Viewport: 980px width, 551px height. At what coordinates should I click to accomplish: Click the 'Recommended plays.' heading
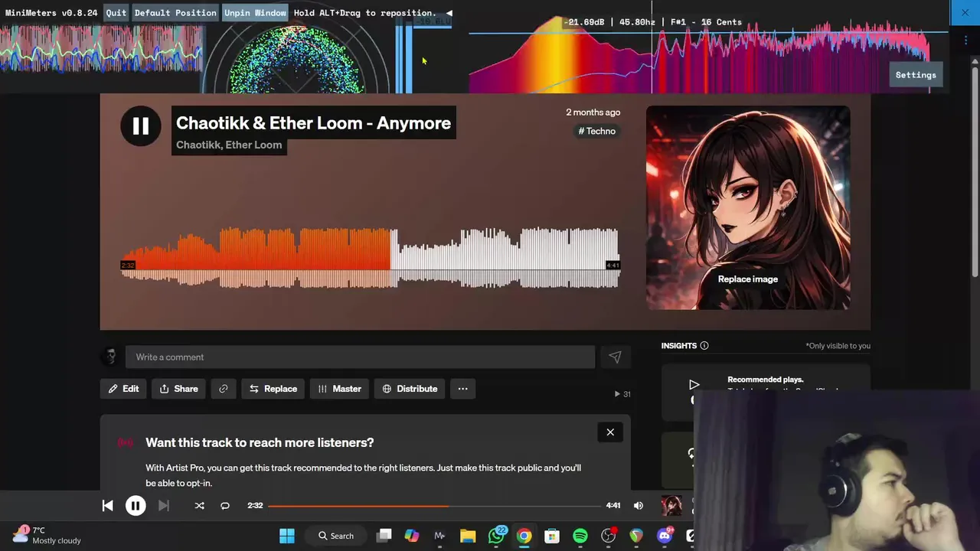coord(766,380)
